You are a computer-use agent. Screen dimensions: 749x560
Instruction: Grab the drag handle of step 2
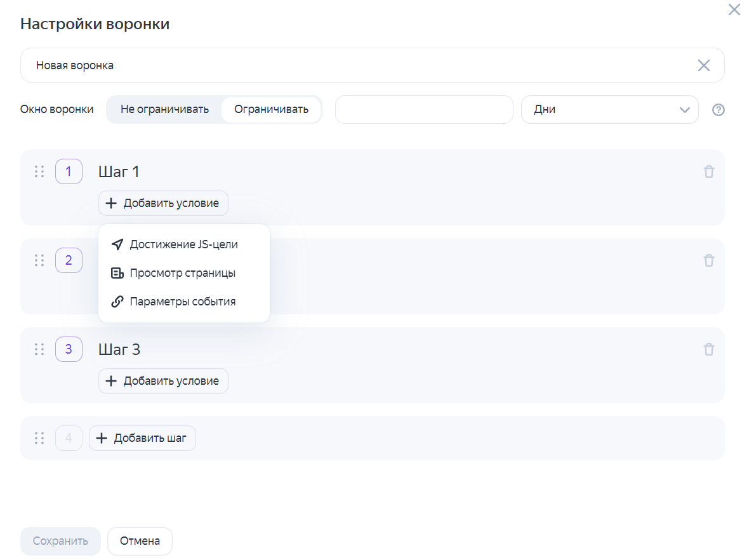coord(39,260)
